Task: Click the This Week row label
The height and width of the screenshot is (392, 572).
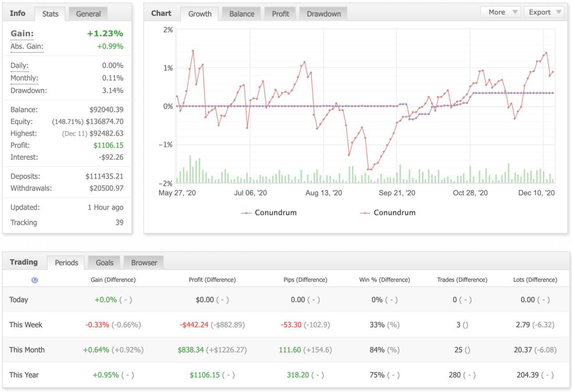Action: [x=26, y=325]
